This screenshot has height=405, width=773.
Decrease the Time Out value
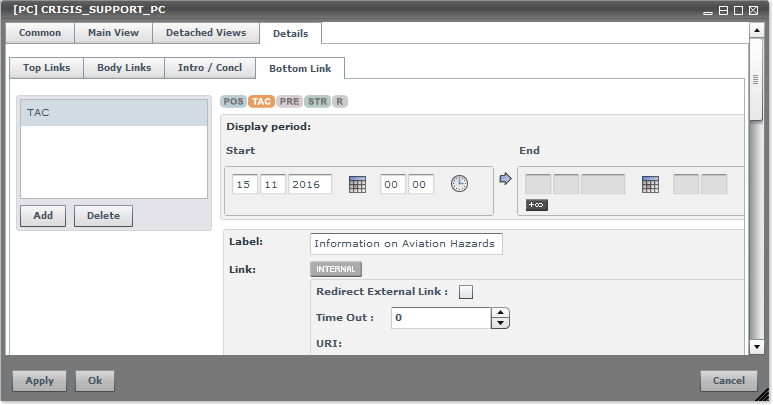click(501, 323)
